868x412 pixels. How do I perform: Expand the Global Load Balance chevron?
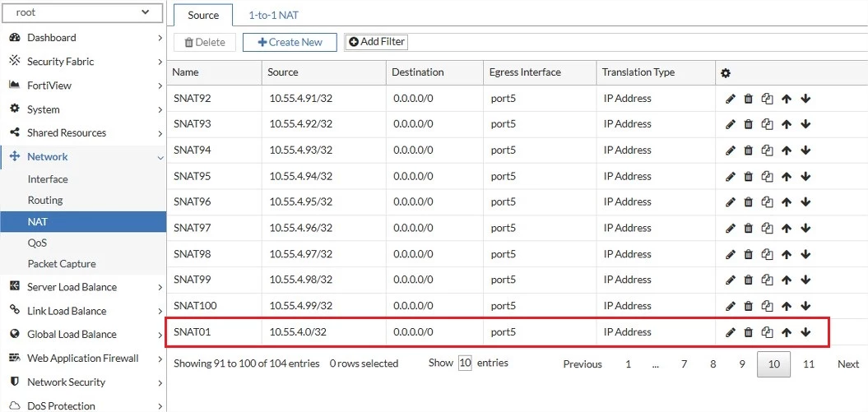(160, 335)
